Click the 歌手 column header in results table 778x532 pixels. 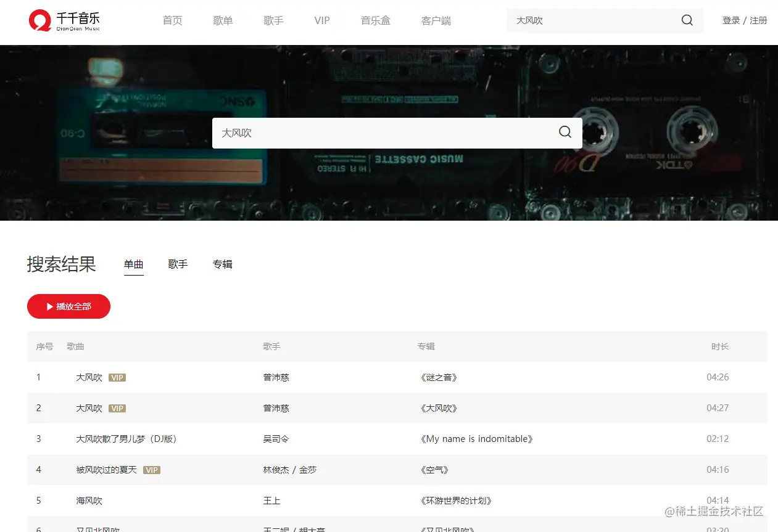coord(271,346)
